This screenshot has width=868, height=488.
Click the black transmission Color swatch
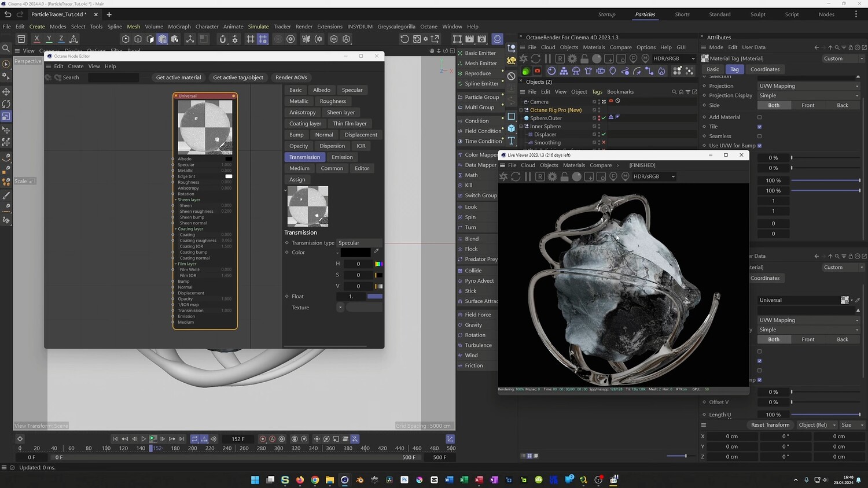pos(355,252)
